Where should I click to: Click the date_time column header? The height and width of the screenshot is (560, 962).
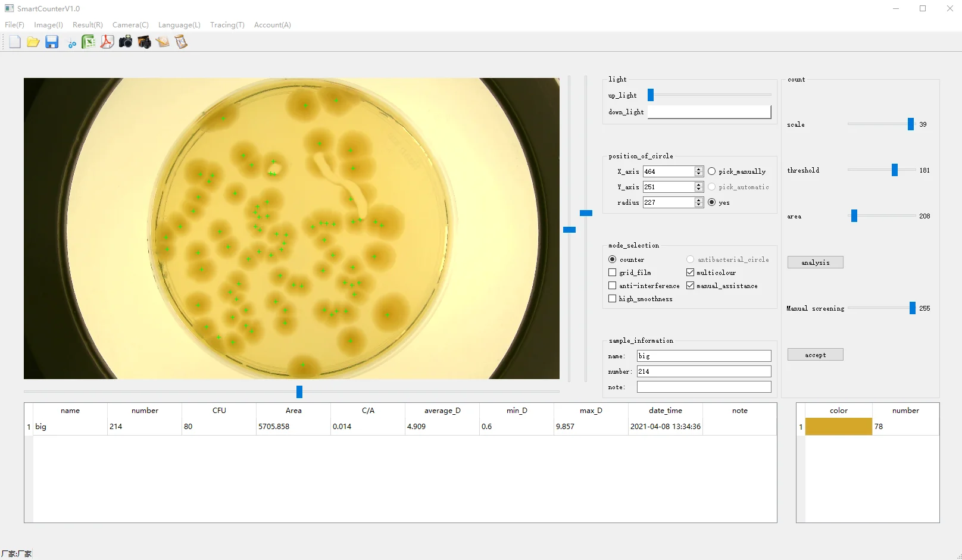click(x=666, y=411)
